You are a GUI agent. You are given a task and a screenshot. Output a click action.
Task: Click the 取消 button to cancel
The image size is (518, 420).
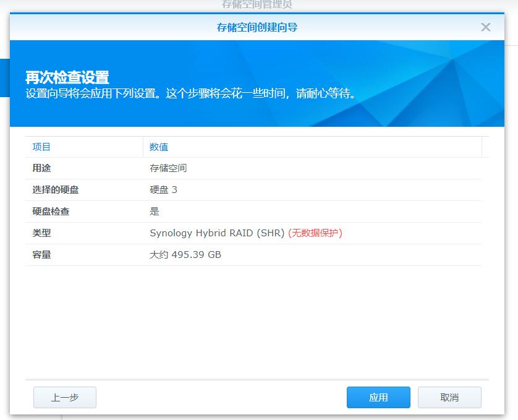pos(449,398)
